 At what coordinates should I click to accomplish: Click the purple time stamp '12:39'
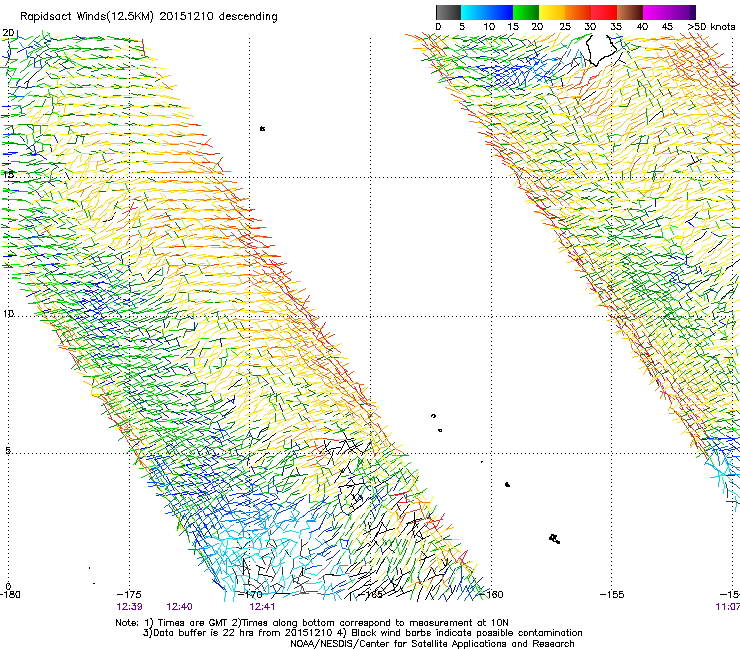coord(129,607)
